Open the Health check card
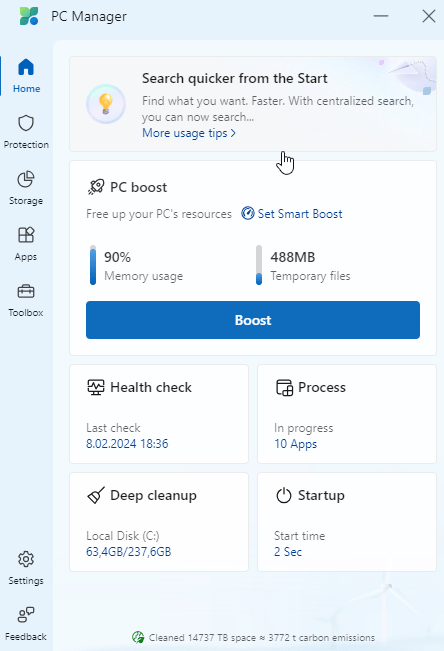This screenshot has height=651, width=444. click(x=159, y=414)
